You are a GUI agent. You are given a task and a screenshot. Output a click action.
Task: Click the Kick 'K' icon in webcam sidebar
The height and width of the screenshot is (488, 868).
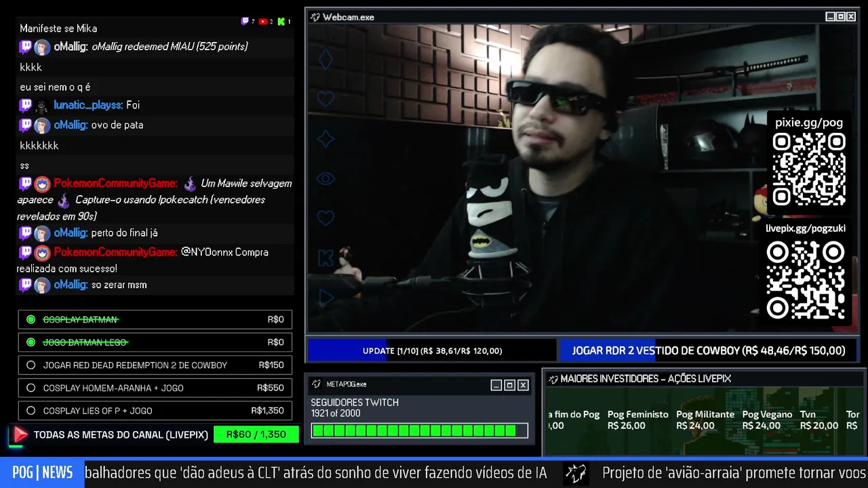325,258
